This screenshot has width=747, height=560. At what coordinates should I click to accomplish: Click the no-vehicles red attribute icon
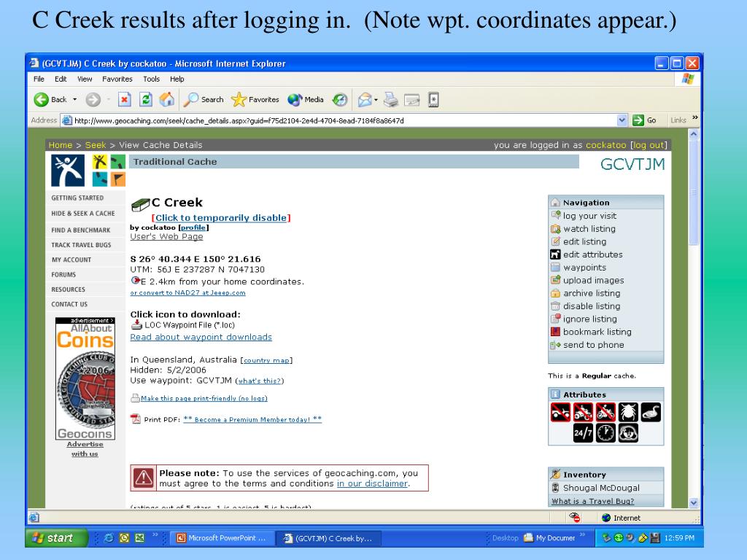point(560,413)
